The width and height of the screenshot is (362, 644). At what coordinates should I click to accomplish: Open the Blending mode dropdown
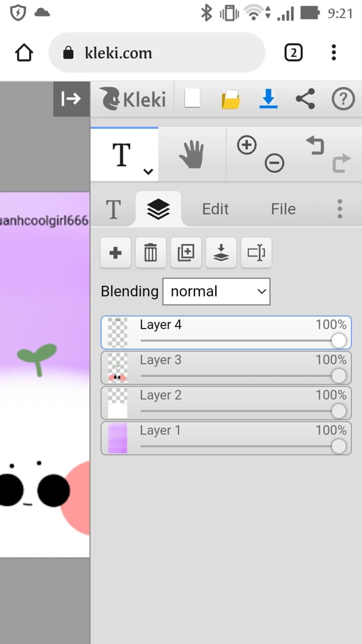[x=216, y=292]
